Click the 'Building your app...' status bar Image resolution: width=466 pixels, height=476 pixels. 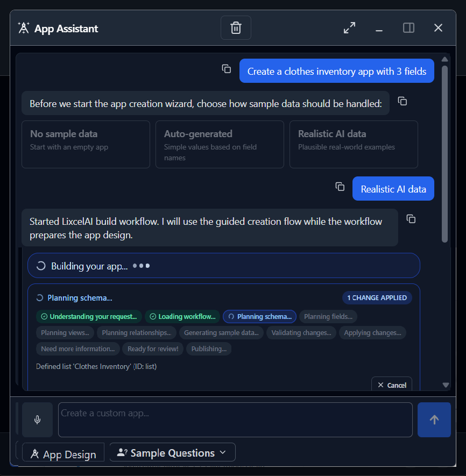[224, 266]
